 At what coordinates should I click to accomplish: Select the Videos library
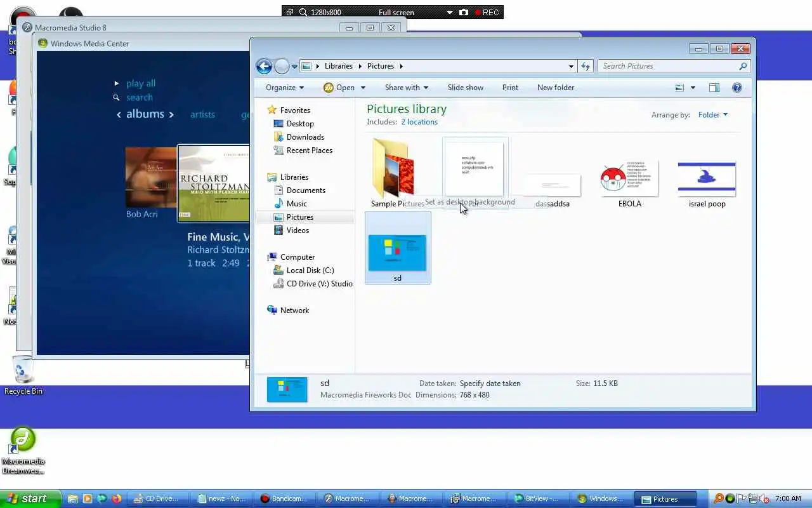(x=298, y=230)
